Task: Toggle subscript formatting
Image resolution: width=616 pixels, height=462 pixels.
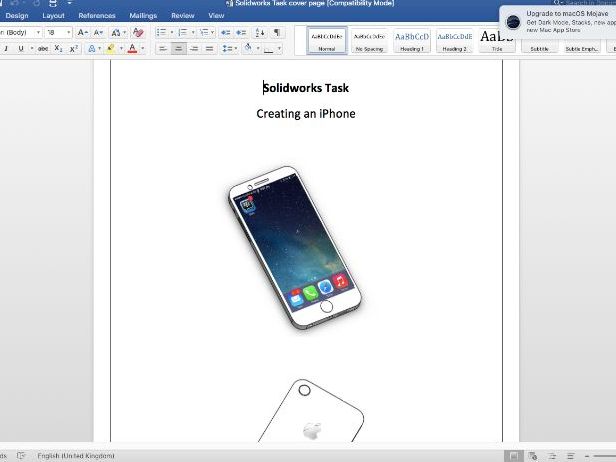Action: 58,48
